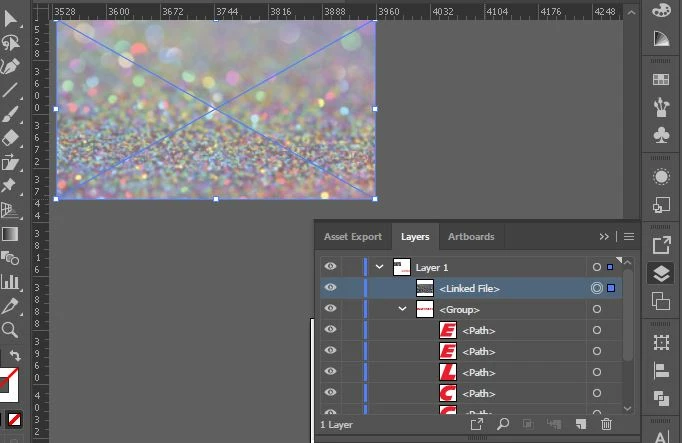Select the Selection (arrow) tool
Screen dimensions: 682x443
(10, 18)
